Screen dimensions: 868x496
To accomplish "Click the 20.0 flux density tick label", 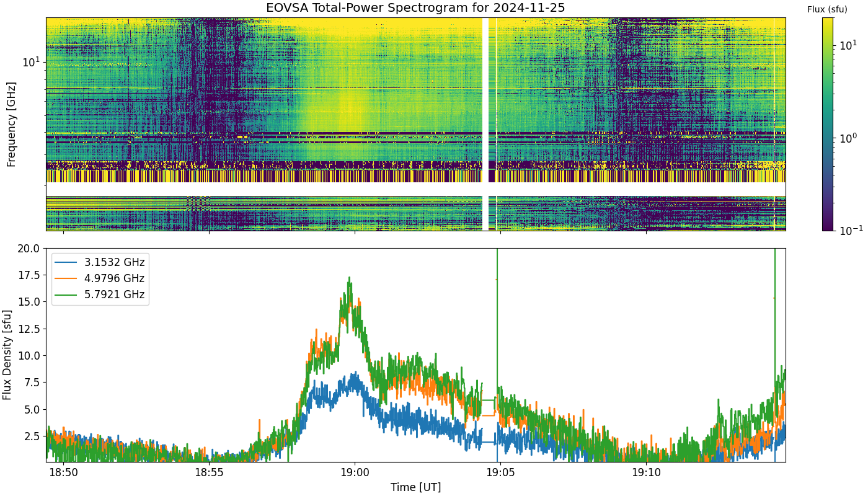I will (x=29, y=248).
